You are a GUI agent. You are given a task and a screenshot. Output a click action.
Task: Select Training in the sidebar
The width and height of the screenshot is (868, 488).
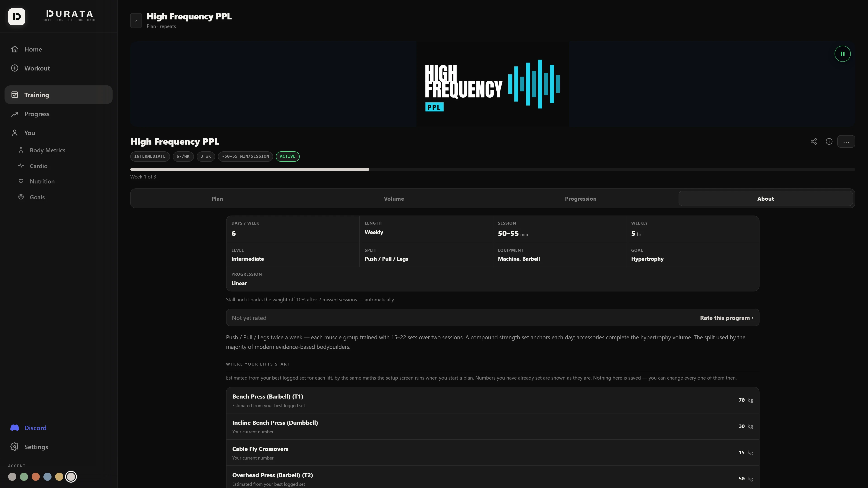(58, 95)
